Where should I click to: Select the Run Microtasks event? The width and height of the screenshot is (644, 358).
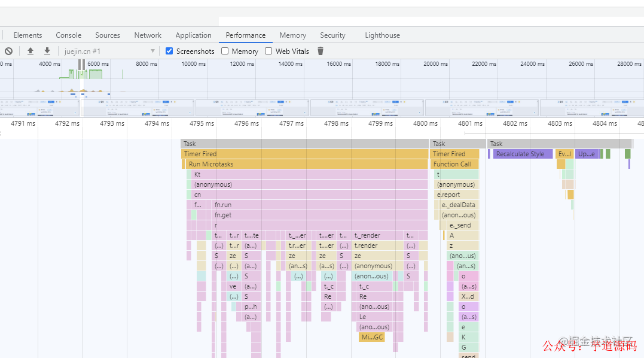click(307, 164)
